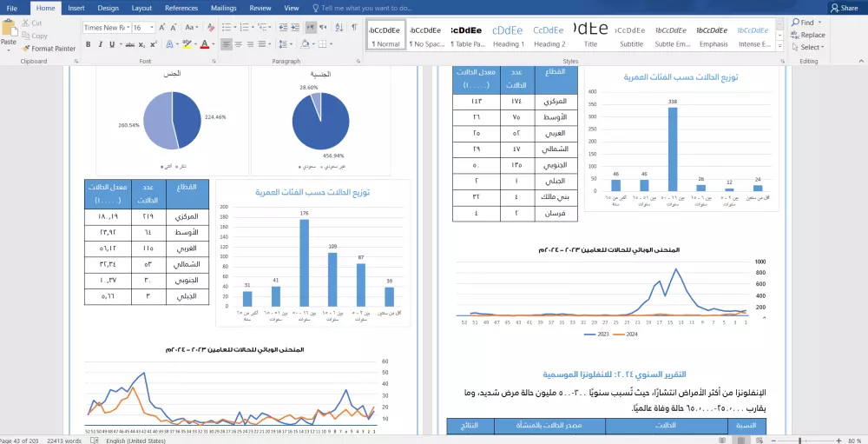
Task: Switch to the Layout tab
Action: (x=141, y=8)
